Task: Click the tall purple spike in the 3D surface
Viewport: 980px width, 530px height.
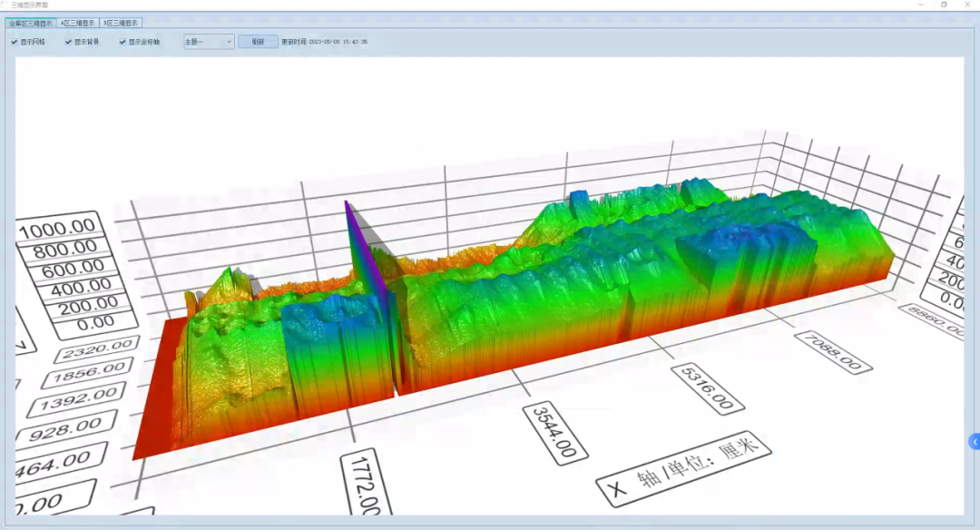Action: (x=356, y=240)
